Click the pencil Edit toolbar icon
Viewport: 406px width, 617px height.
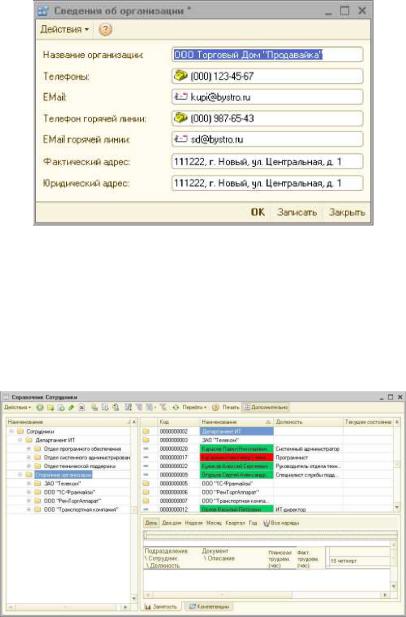(71, 408)
